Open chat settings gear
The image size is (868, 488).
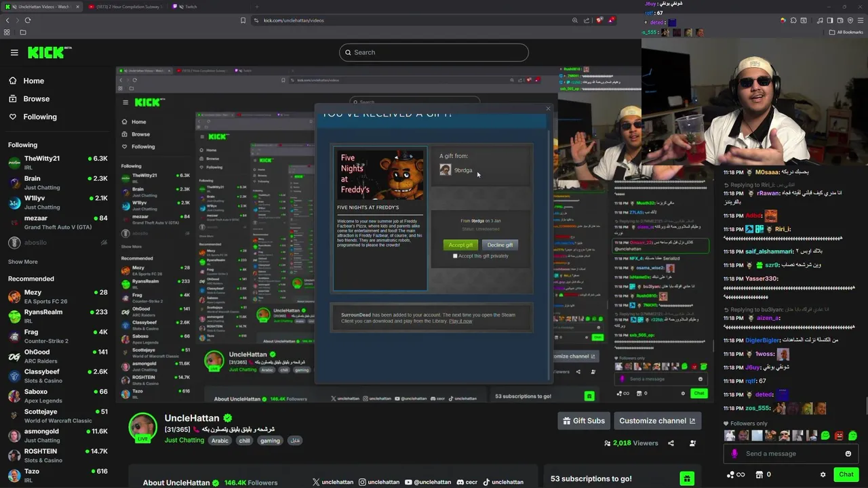pyautogui.click(x=823, y=474)
